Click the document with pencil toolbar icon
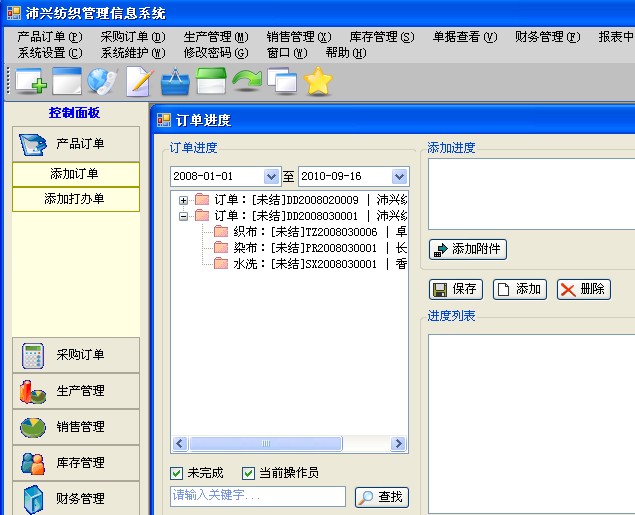The image size is (635, 515). click(140, 82)
